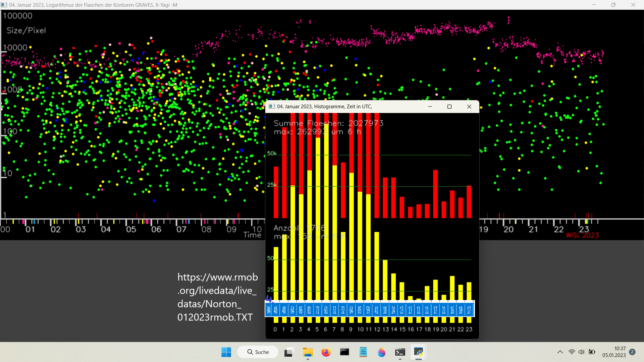Image resolution: width=644 pixels, height=362 pixels.
Task: Close the Logarithmus der Flaechen main window
Action: 633,5
